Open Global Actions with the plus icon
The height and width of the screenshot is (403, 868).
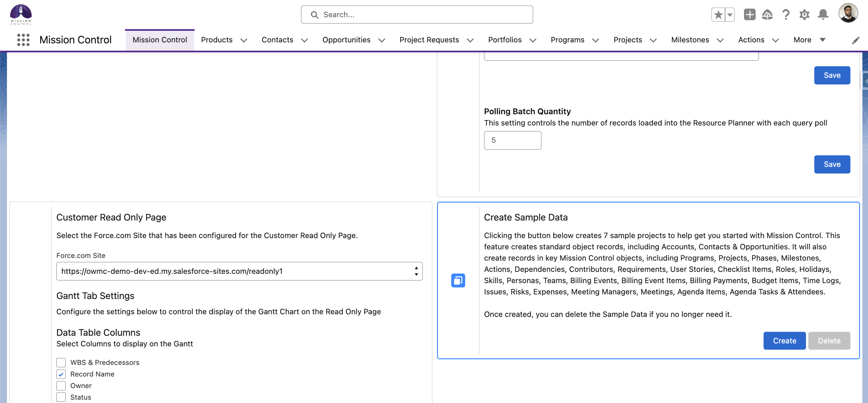(750, 15)
